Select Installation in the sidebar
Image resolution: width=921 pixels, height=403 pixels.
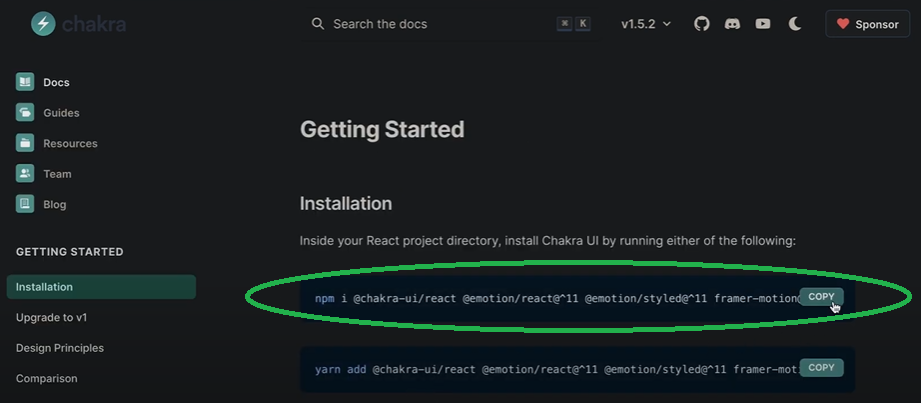[101, 287]
